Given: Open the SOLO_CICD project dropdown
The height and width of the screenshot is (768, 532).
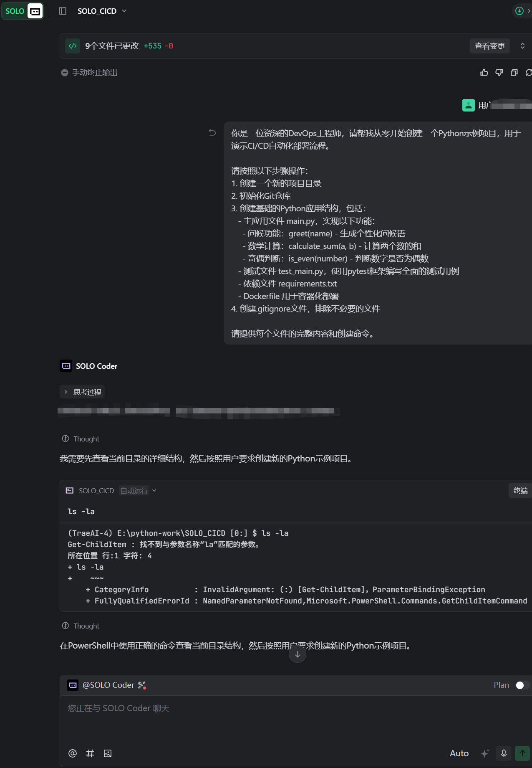Looking at the screenshot, I should tap(102, 11).
